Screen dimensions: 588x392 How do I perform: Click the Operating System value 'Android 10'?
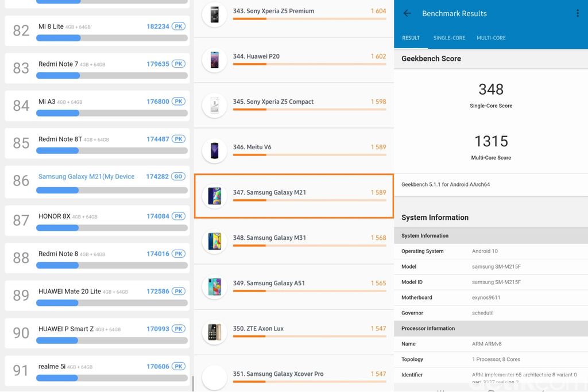[485, 251]
